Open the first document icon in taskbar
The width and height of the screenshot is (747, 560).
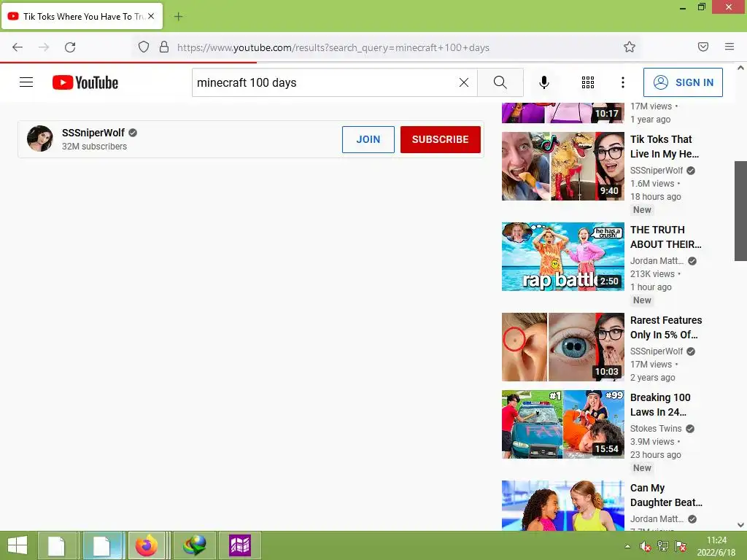[x=57, y=545]
